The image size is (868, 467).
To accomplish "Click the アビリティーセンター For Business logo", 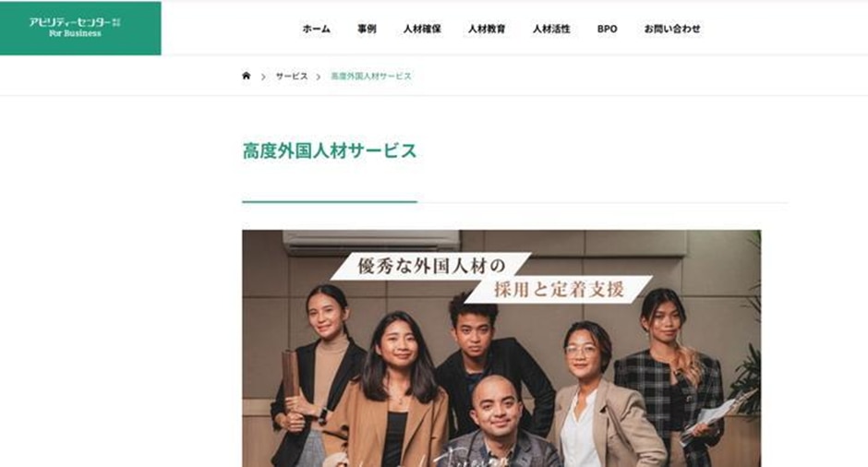I will point(80,28).
